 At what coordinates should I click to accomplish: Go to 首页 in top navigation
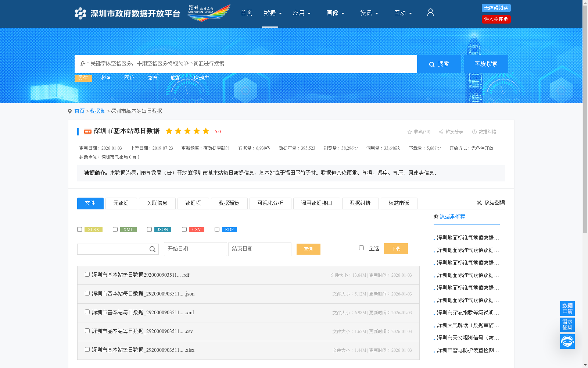(x=246, y=13)
